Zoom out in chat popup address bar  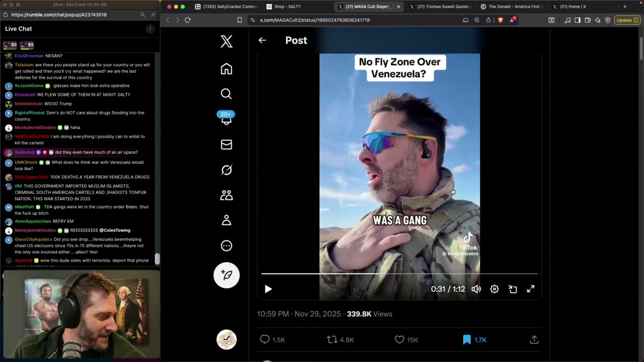[143, 15]
